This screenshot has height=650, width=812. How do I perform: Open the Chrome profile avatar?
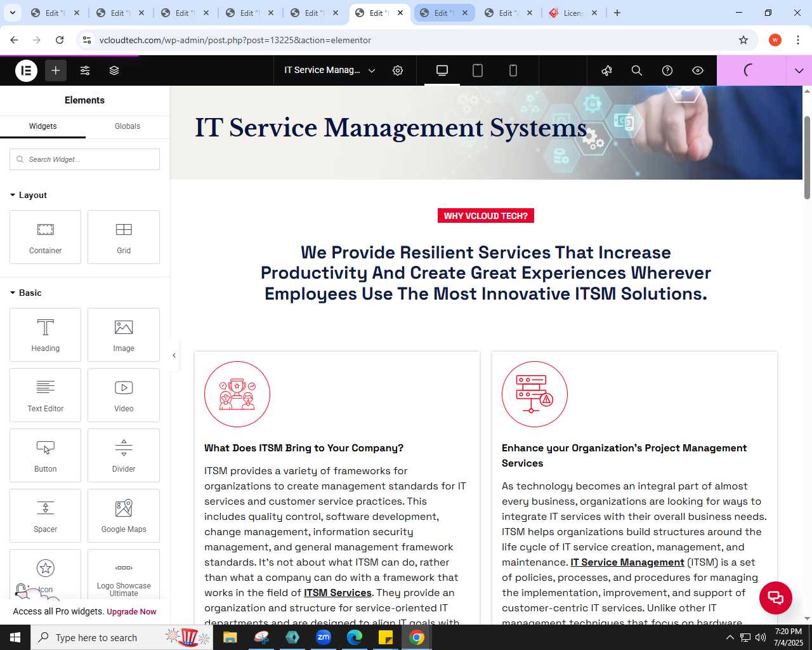coord(775,40)
